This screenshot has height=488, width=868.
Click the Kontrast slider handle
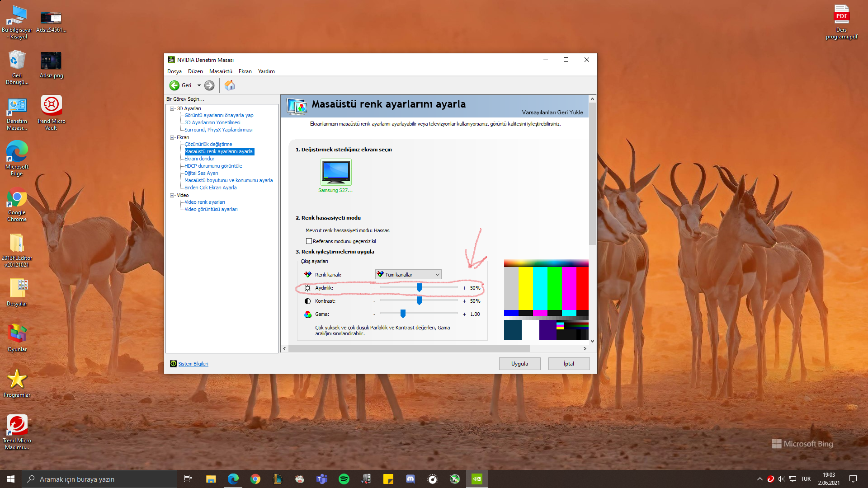419,301
